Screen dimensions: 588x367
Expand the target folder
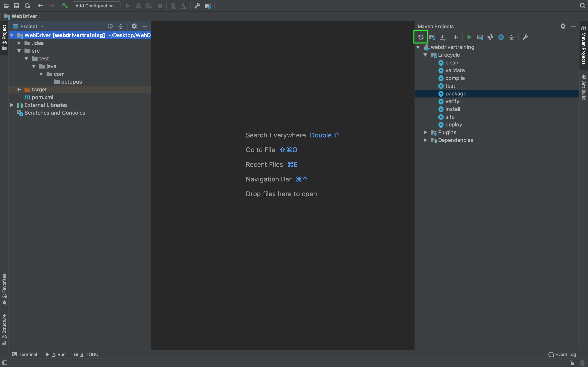[19, 90]
